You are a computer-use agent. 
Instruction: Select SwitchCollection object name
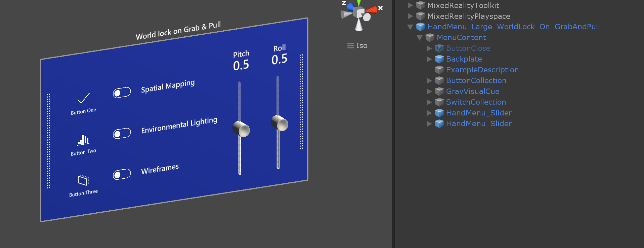point(476,102)
